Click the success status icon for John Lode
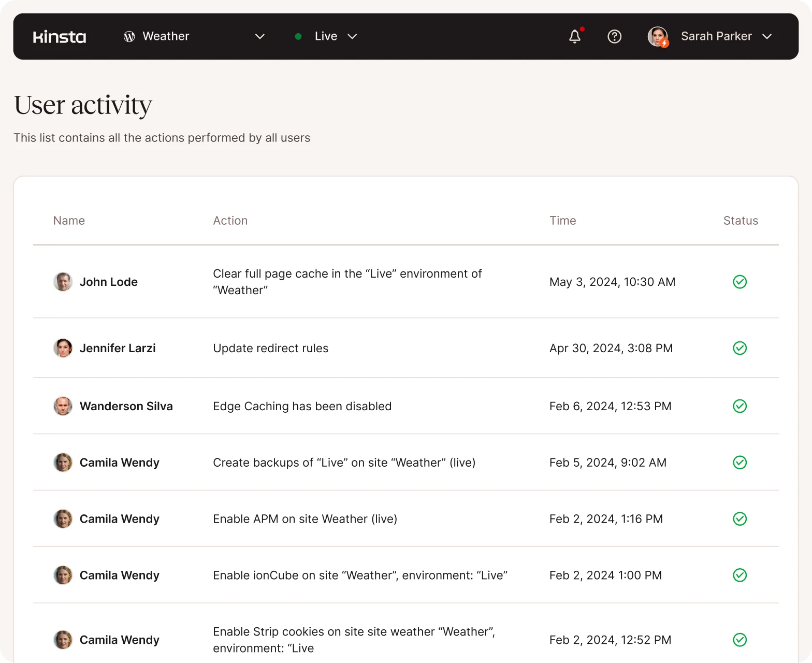This screenshot has width=812, height=663. (740, 282)
